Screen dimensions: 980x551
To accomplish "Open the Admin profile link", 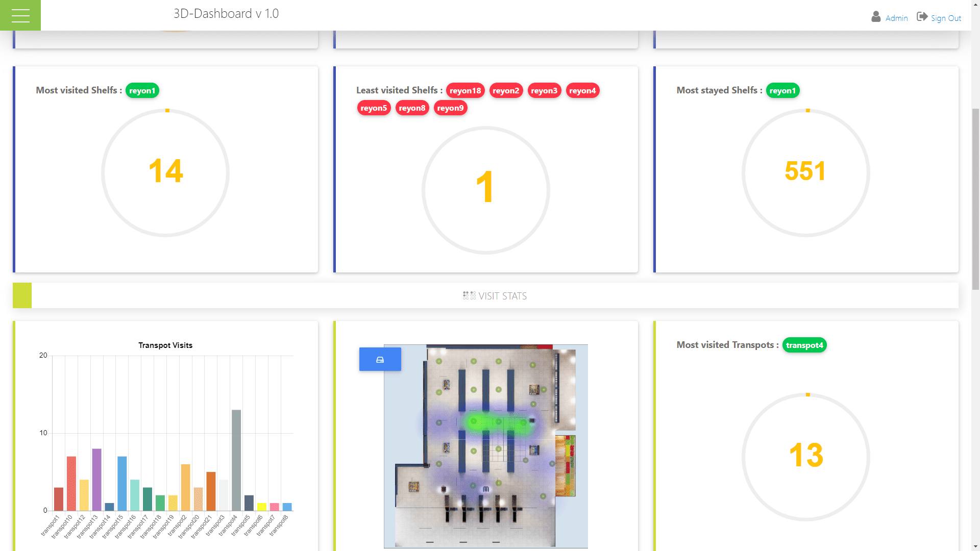I will click(x=896, y=18).
